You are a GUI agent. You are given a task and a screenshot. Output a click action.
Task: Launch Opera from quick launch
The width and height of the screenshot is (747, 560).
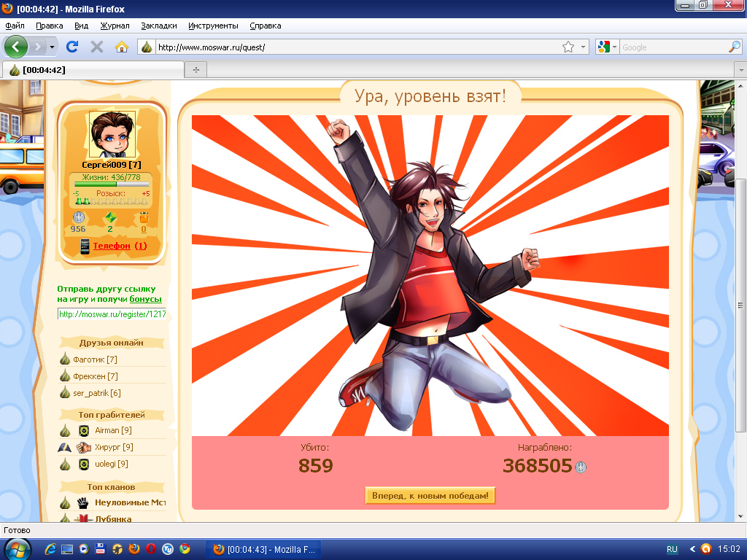click(151, 548)
